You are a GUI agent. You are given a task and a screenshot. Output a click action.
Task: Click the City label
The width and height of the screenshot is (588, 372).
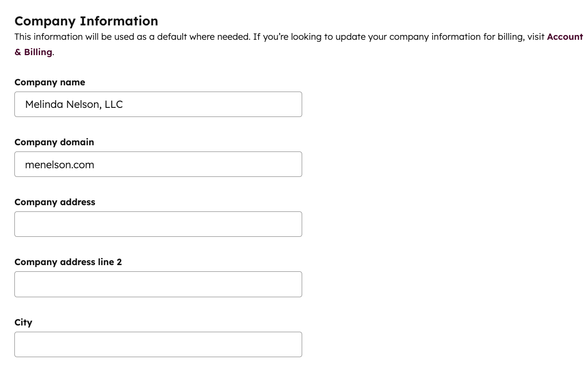coord(23,322)
